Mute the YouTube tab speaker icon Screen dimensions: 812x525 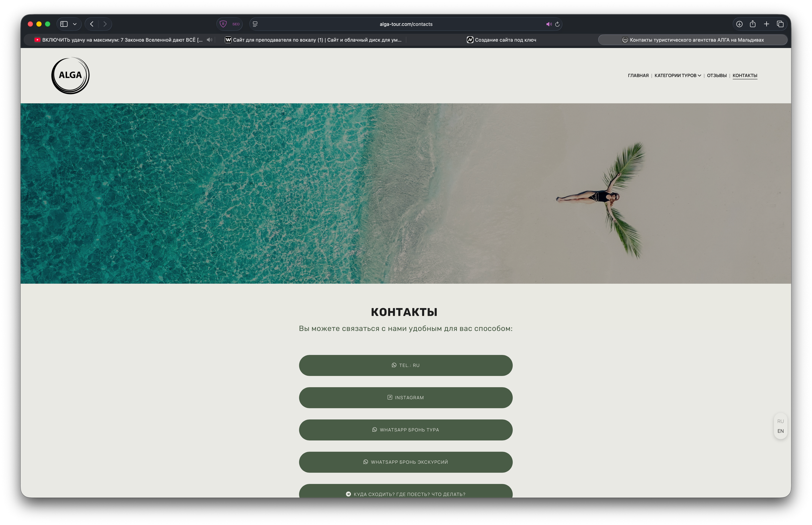coord(210,40)
